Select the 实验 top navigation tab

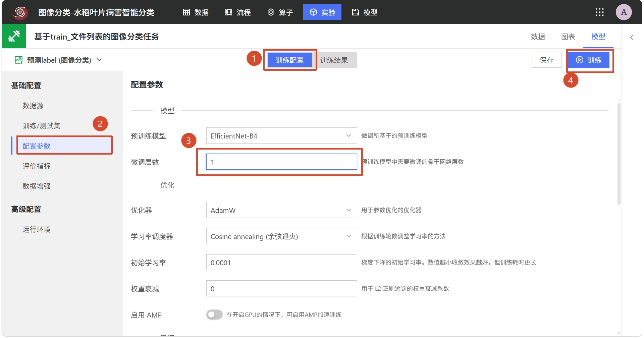(x=322, y=12)
